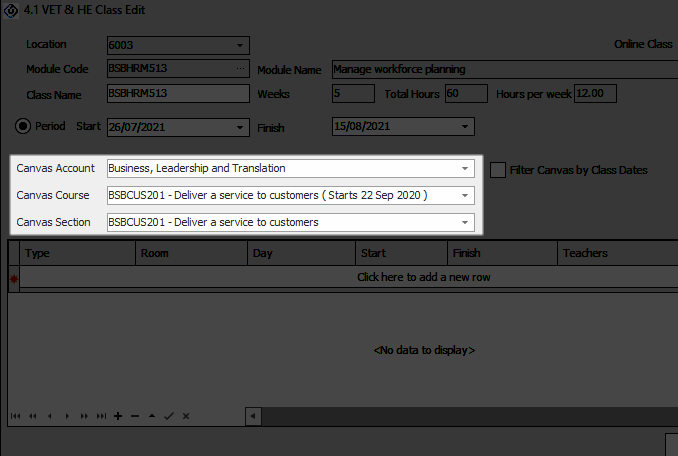Click here to add a new row
This screenshot has height=456, width=678.
click(x=424, y=277)
